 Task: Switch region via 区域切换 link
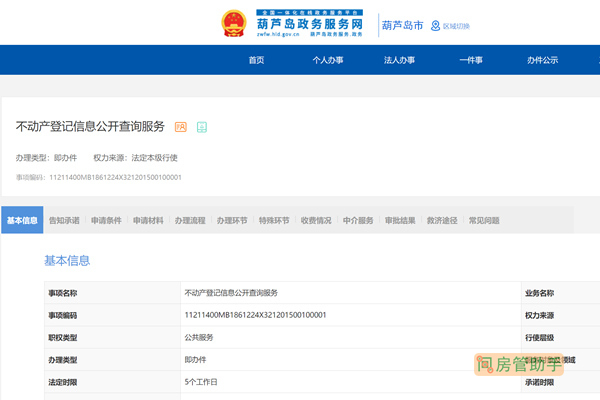click(x=456, y=26)
